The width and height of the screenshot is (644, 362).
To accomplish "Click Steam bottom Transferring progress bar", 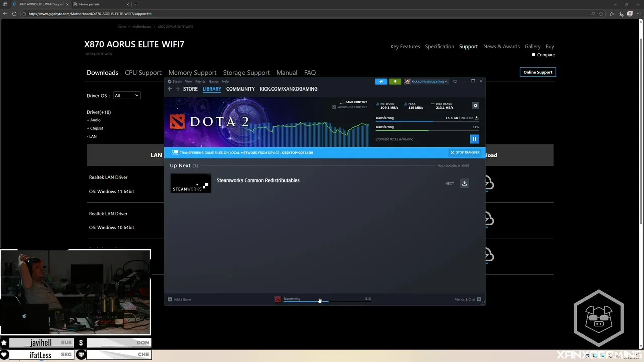I will pos(327,301).
